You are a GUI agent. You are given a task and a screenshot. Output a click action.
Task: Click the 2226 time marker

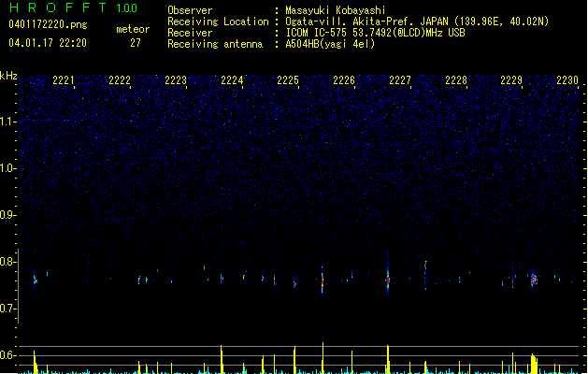point(344,79)
